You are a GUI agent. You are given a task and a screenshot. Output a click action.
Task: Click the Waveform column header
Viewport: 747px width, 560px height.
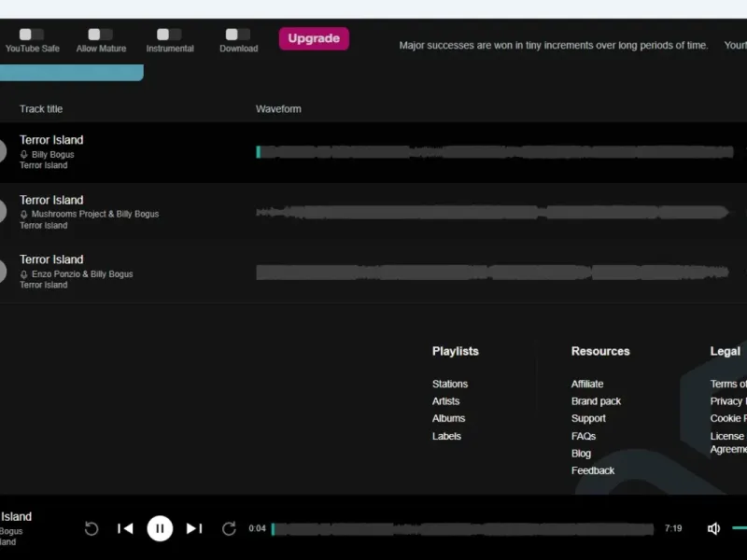pos(278,109)
